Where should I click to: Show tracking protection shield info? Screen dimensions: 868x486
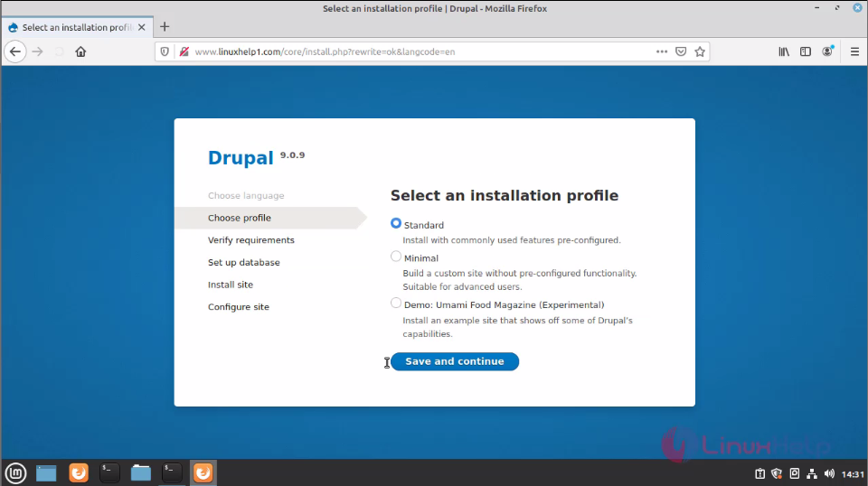pos(165,51)
